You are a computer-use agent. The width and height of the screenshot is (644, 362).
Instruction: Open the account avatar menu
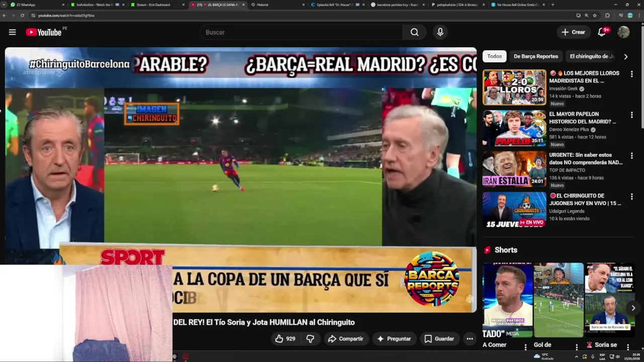(623, 32)
